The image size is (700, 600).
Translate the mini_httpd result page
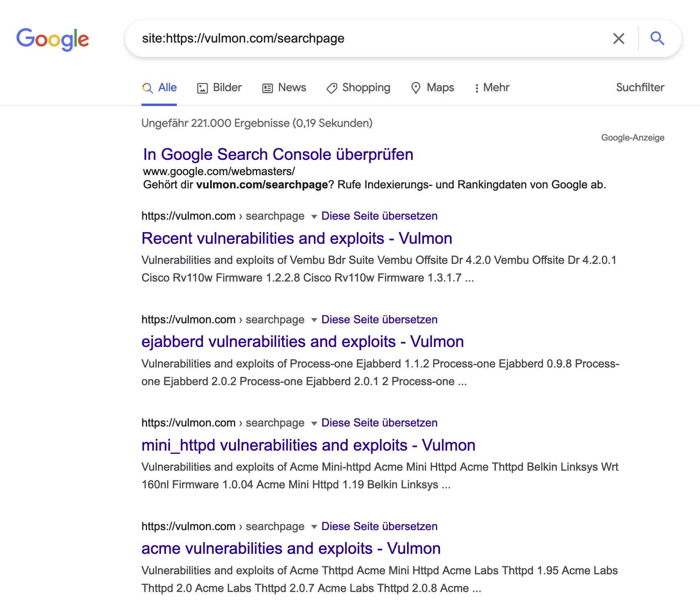379,423
